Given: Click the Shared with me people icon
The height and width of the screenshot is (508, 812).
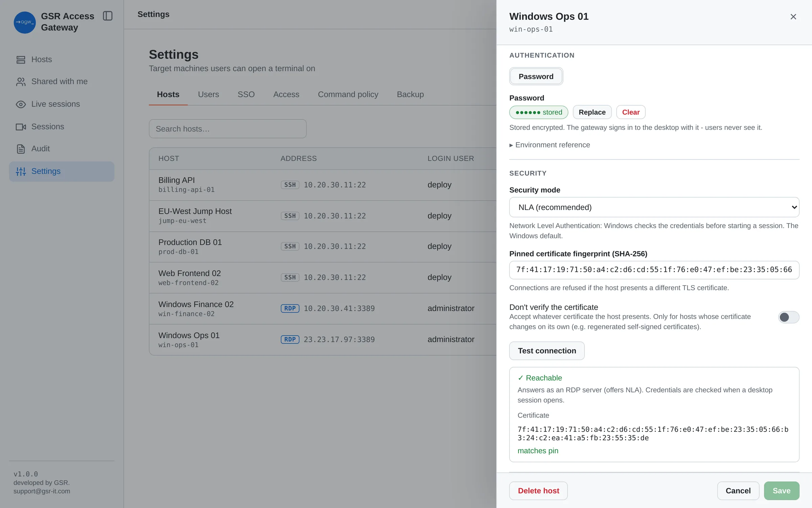Looking at the screenshot, I should 21,82.
